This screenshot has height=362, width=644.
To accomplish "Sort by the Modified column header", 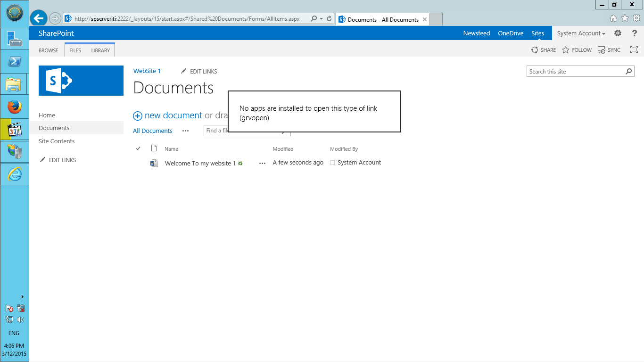I will pos(283,149).
